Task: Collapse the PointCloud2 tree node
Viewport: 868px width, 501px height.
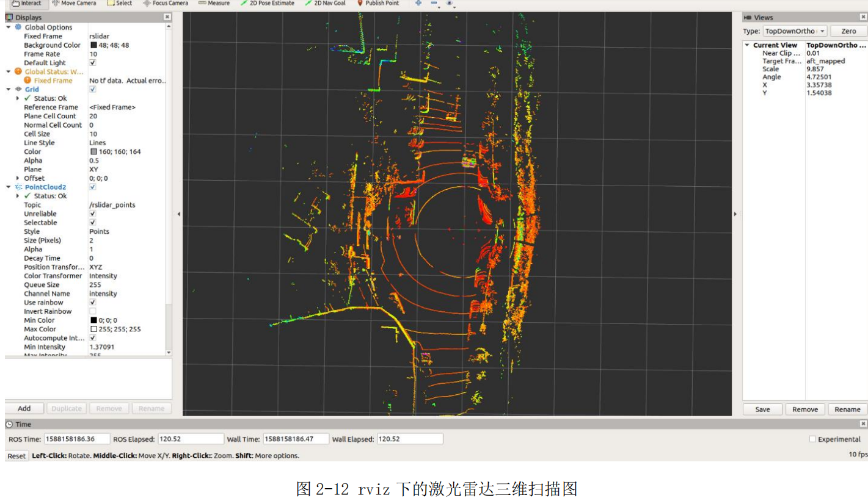Action: 9,187
